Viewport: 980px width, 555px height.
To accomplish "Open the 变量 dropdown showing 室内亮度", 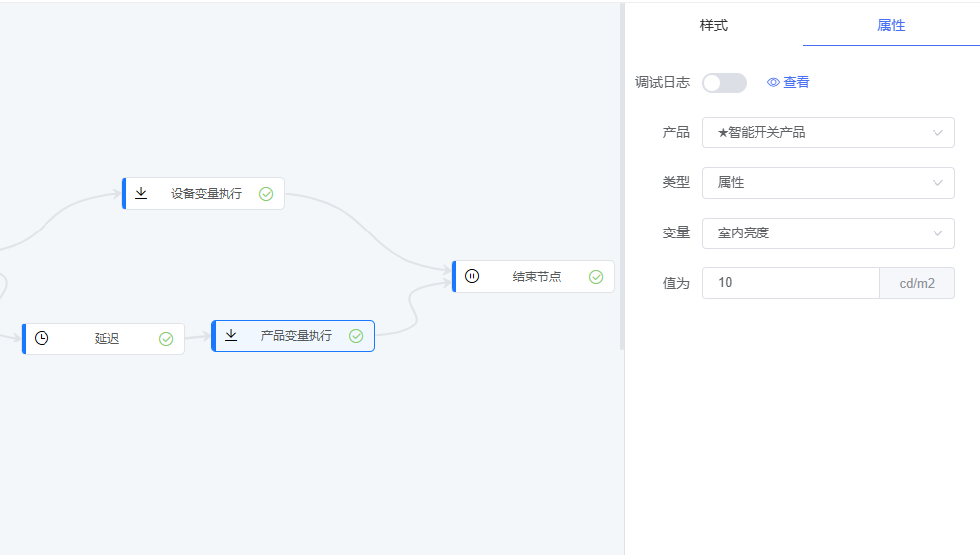I will [x=828, y=233].
